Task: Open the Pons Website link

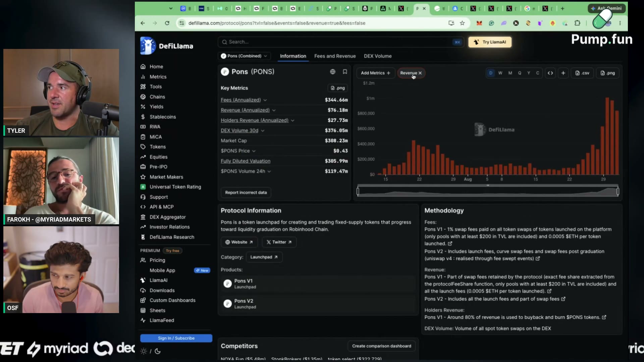Action: 239,242
